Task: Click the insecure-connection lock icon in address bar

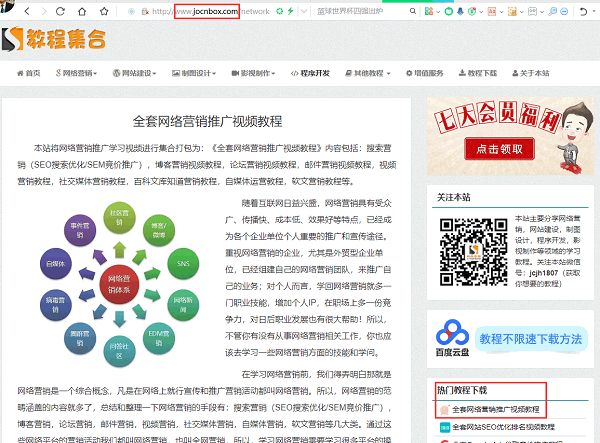Action: tap(145, 12)
